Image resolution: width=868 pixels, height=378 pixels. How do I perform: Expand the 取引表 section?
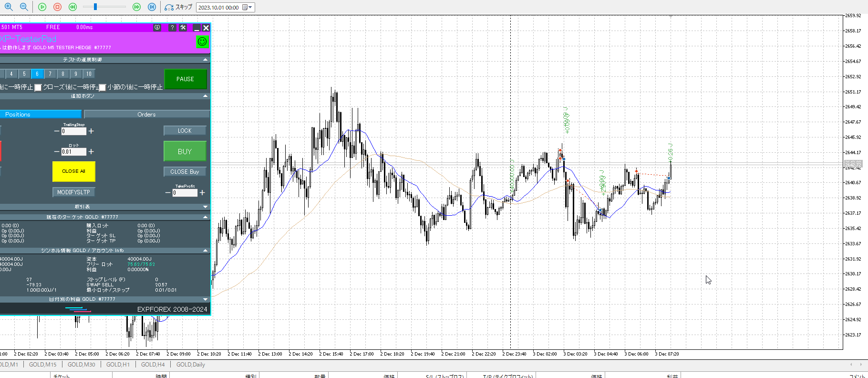pyautogui.click(x=206, y=207)
